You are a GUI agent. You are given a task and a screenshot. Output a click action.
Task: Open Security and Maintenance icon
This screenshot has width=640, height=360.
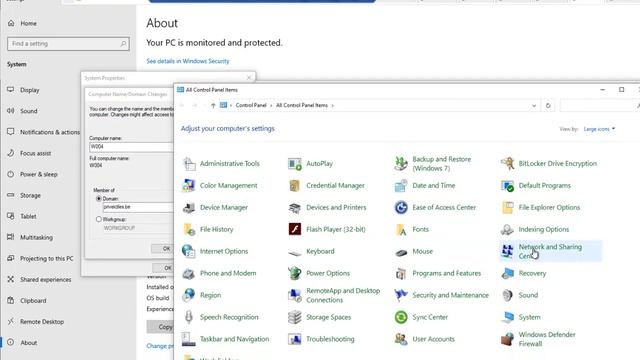(401, 296)
